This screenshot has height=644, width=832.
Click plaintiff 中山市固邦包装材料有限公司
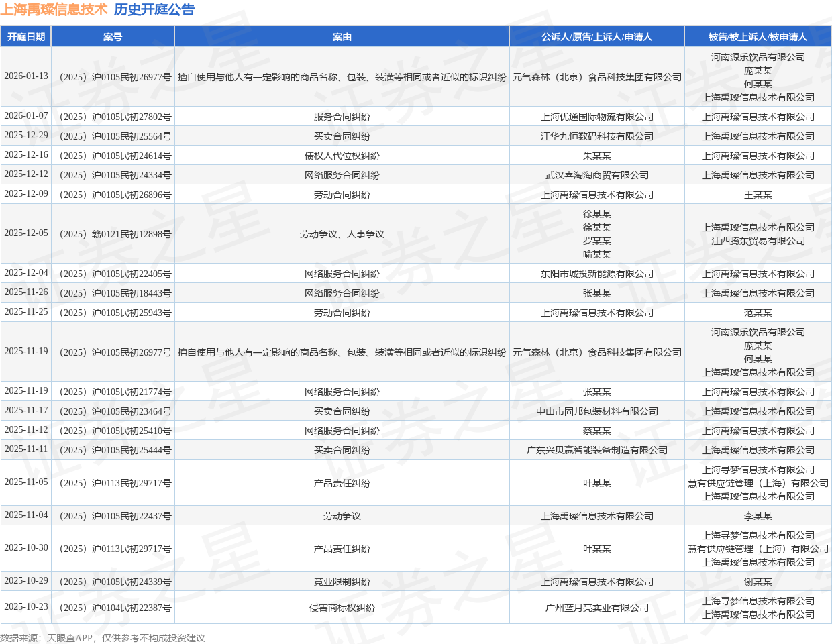point(597,411)
